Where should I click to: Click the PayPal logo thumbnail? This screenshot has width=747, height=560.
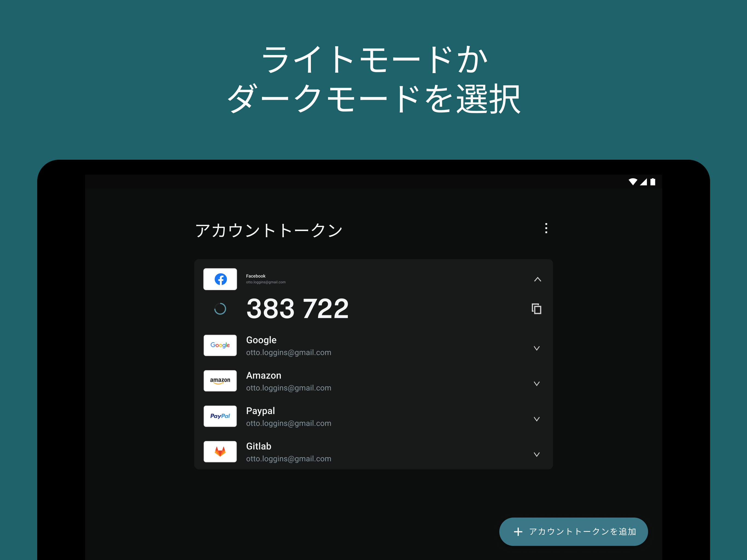pyautogui.click(x=220, y=416)
